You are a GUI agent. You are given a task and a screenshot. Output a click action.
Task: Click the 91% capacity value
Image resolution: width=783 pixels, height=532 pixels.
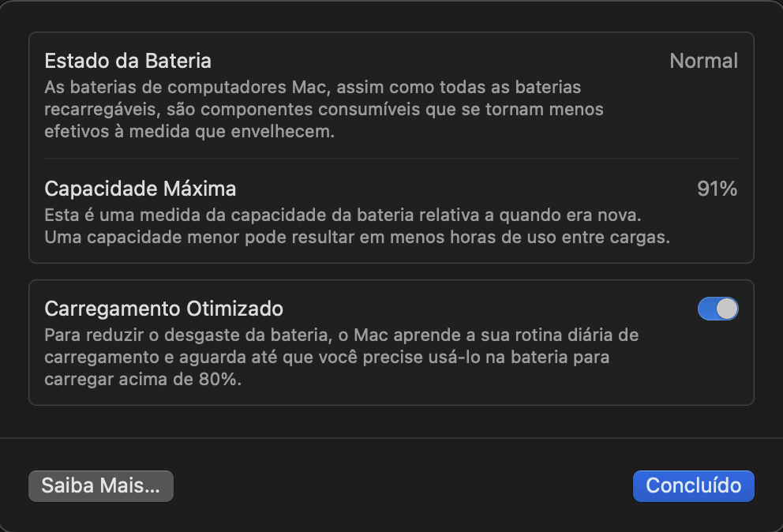pos(717,189)
